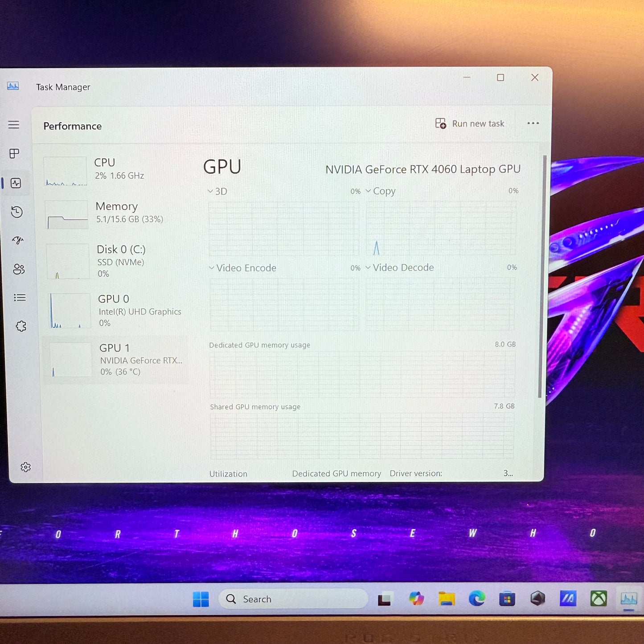Image resolution: width=644 pixels, height=644 pixels.
Task: Click the Driver version label
Action: point(416,473)
